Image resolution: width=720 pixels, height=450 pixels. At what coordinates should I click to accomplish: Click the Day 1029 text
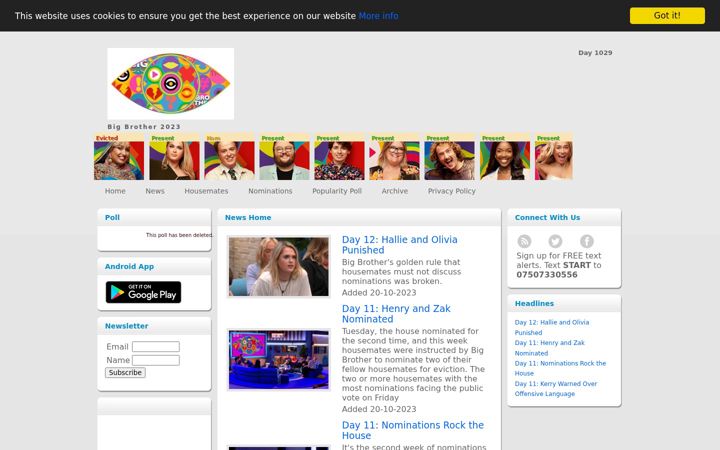tap(595, 53)
